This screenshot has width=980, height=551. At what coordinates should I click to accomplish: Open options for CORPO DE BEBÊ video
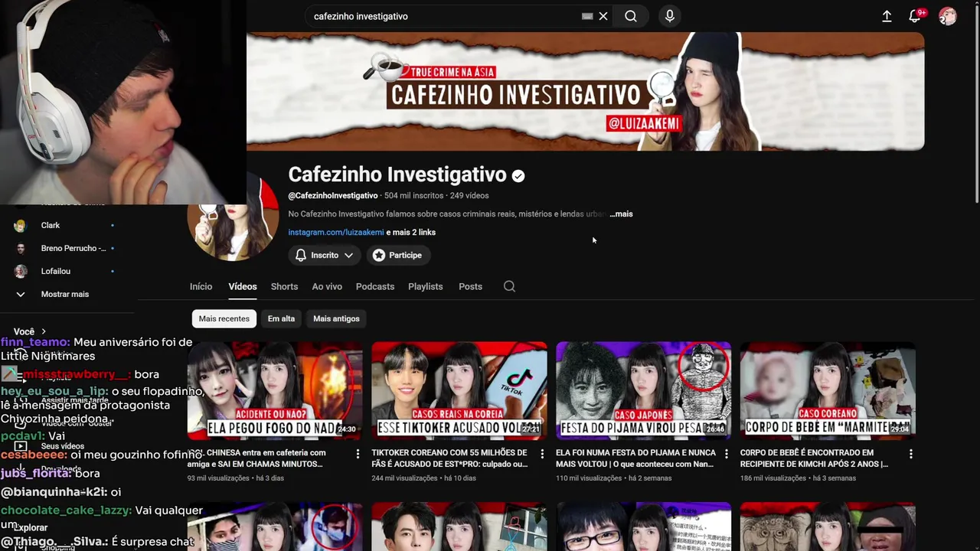(x=910, y=454)
